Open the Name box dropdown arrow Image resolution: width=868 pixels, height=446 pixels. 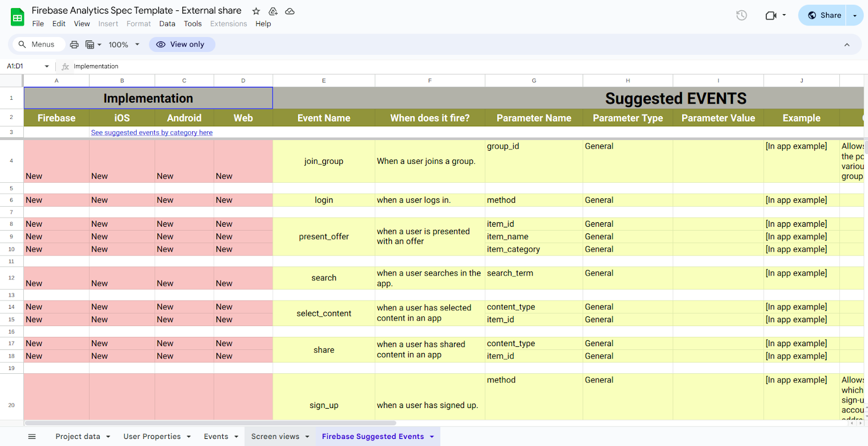pyautogui.click(x=47, y=66)
